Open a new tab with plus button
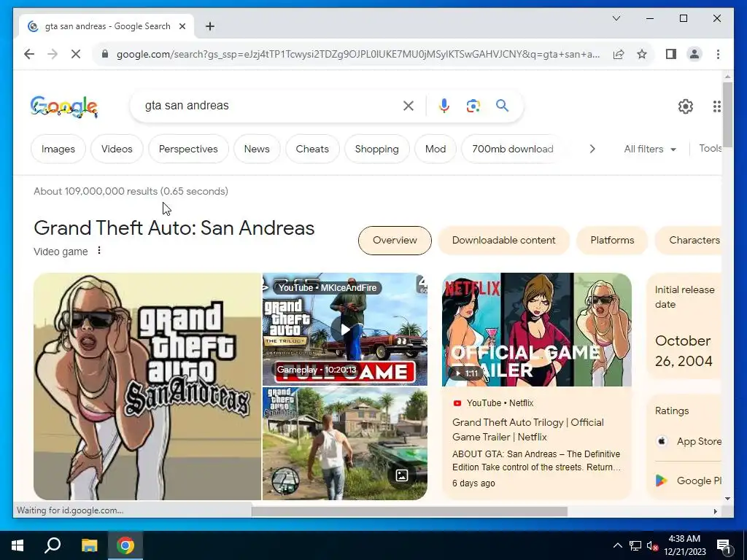This screenshot has height=560, width=747. coord(210,26)
